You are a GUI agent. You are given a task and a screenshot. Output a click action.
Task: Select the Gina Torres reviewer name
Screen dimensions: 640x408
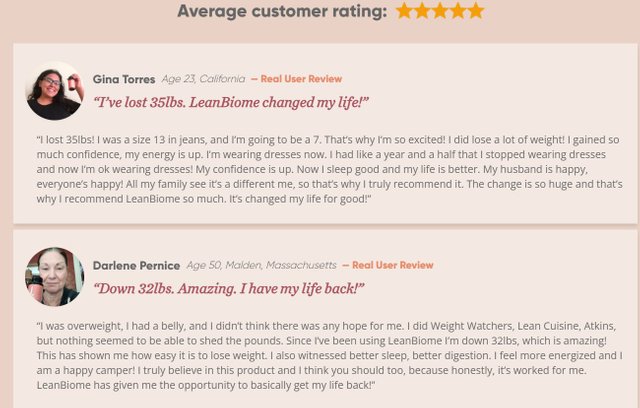pos(124,79)
